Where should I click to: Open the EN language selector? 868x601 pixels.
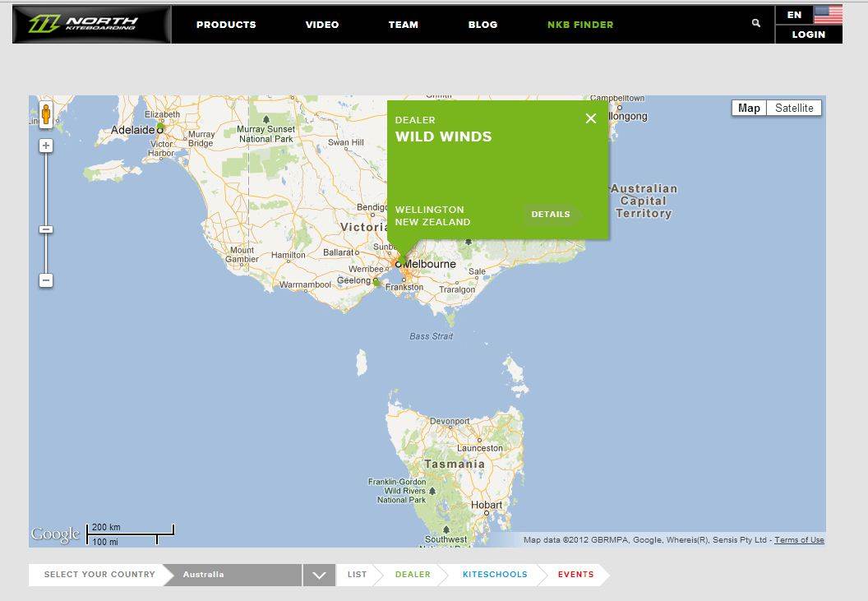tap(794, 15)
